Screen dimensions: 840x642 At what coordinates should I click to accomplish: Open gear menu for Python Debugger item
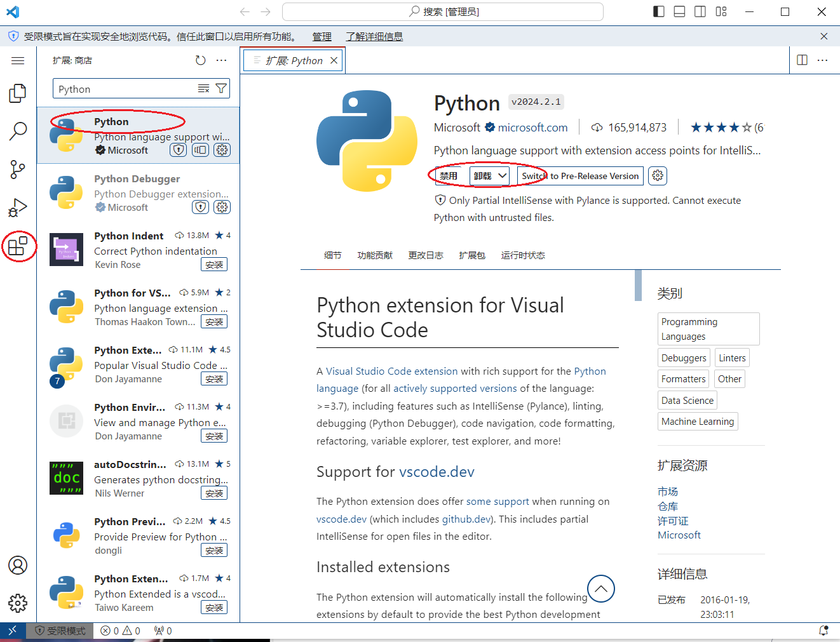click(222, 207)
